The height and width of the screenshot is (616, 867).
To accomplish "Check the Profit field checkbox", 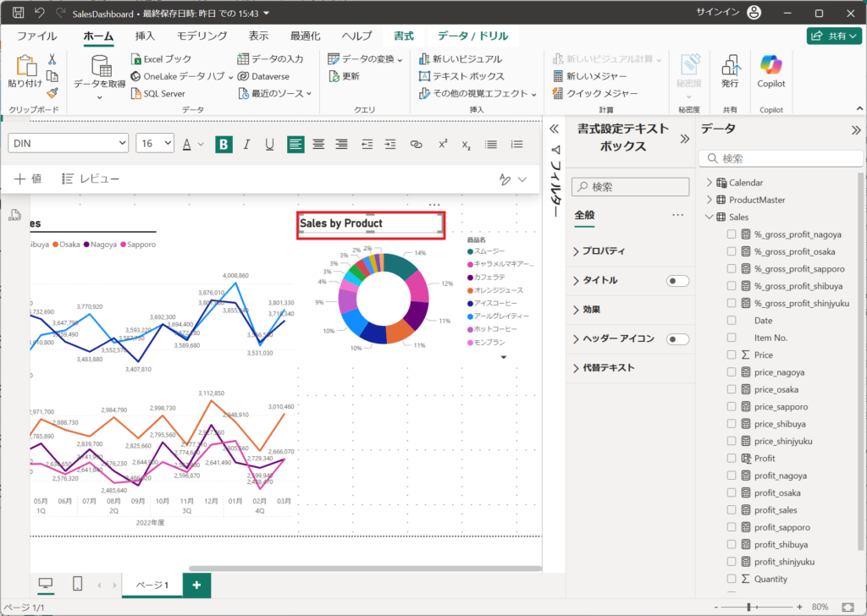I will [x=732, y=458].
